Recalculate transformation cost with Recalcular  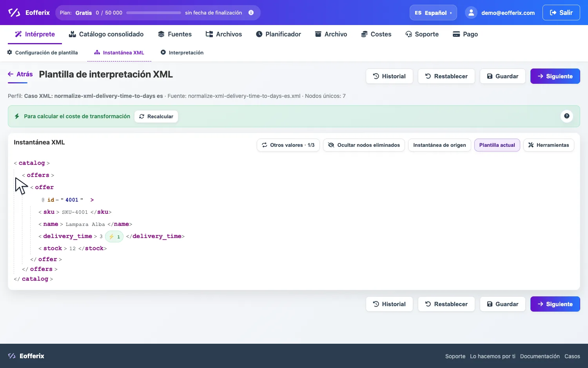[156, 116]
